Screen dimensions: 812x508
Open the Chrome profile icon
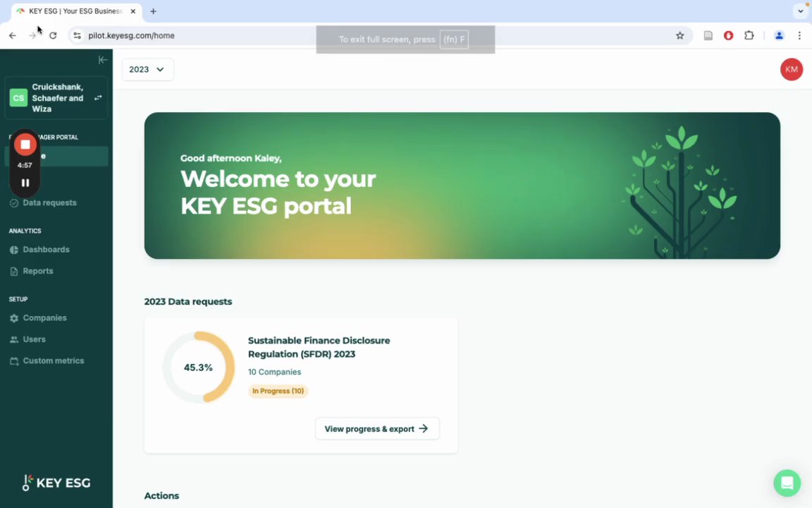(x=779, y=36)
